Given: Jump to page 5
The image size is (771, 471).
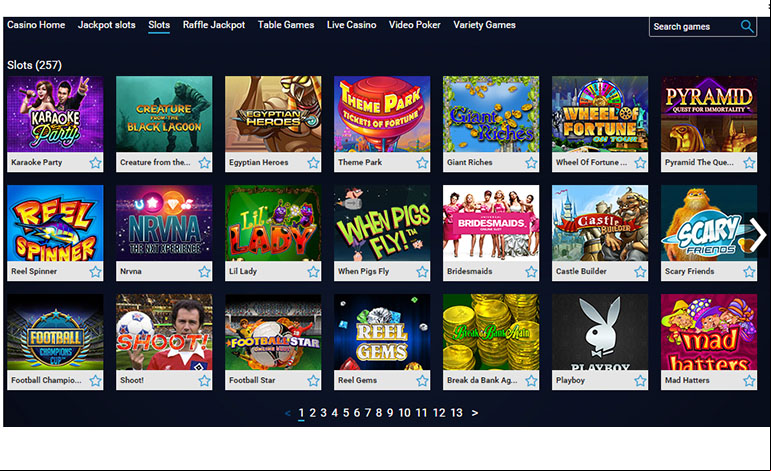Looking at the screenshot, I should point(346,413).
